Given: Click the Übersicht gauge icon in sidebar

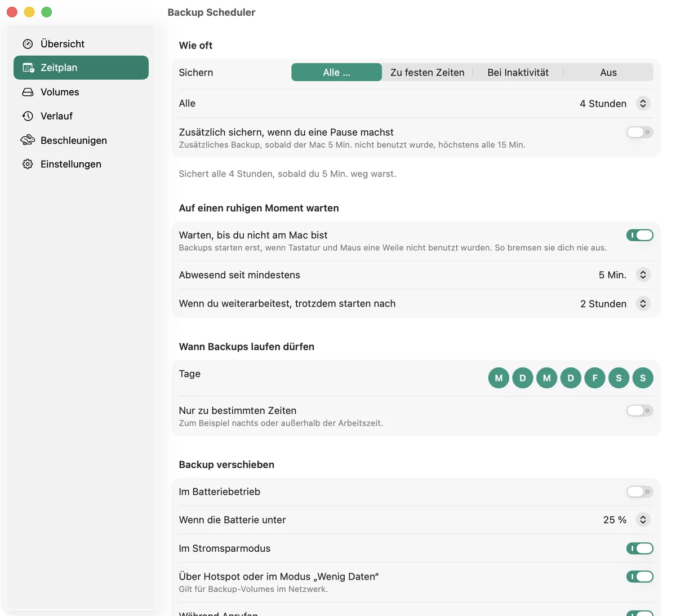Looking at the screenshot, I should 28,44.
